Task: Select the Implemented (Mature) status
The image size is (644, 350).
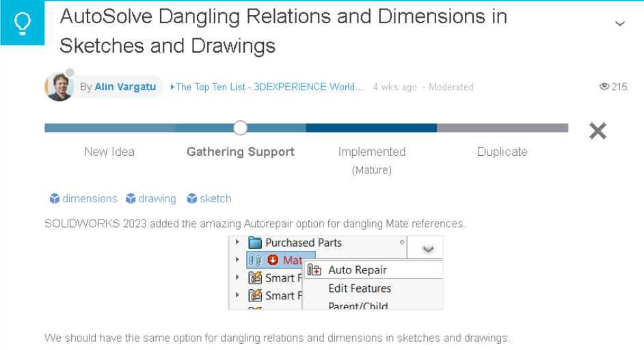Action: (372, 161)
